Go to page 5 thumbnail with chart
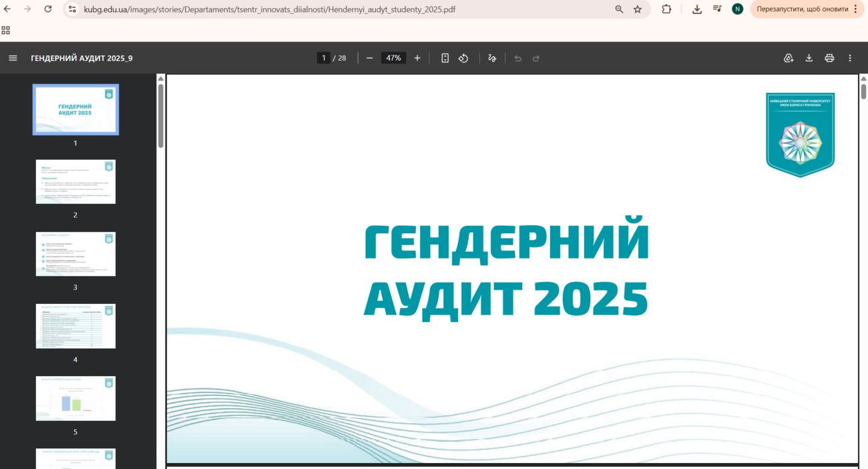 point(75,398)
